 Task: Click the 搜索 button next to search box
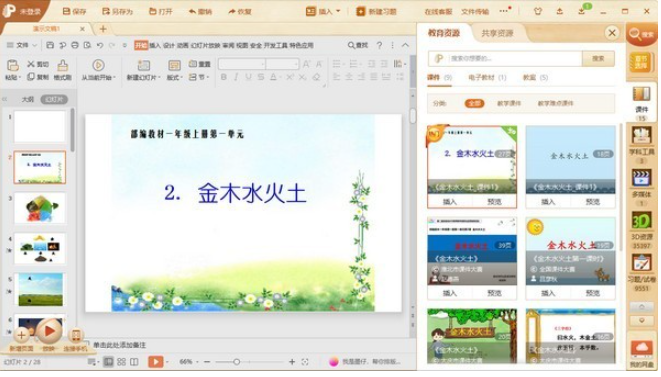tap(598, 59)
